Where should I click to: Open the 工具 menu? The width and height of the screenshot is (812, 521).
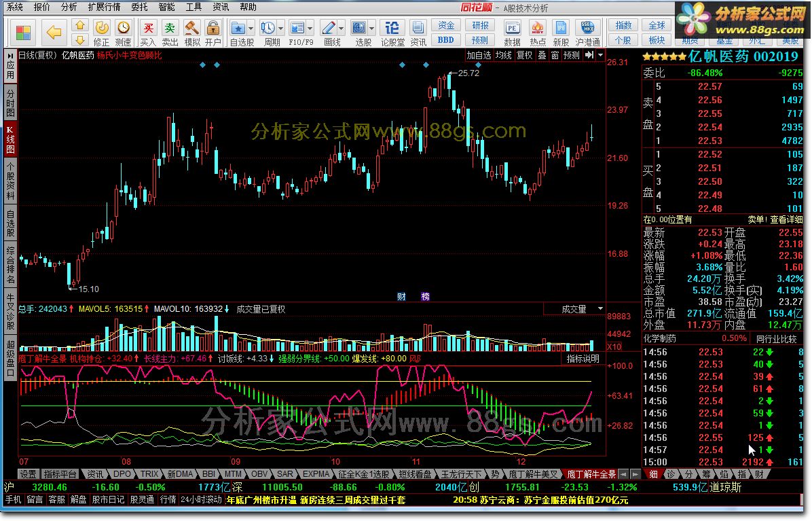(193, 7)
